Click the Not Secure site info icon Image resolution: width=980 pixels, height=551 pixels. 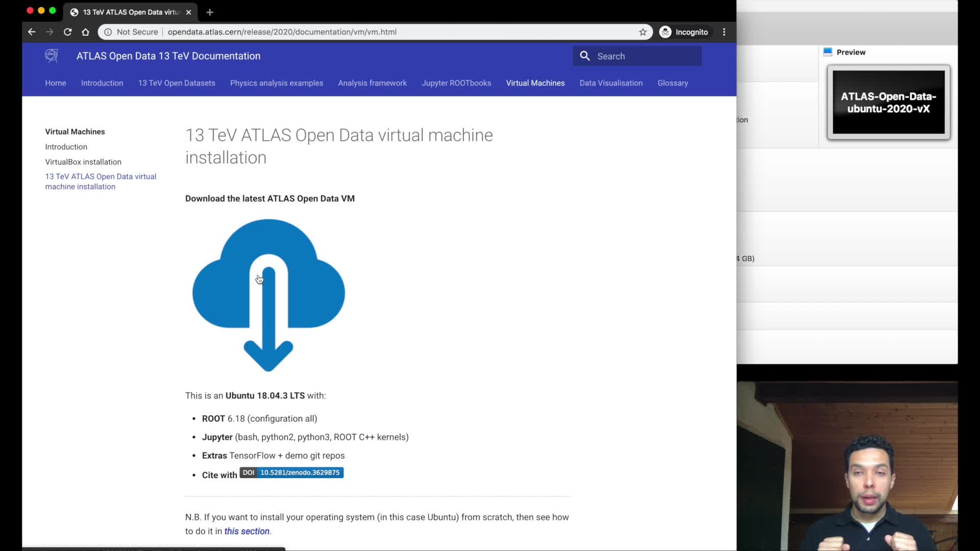click(x=108, y=32)
